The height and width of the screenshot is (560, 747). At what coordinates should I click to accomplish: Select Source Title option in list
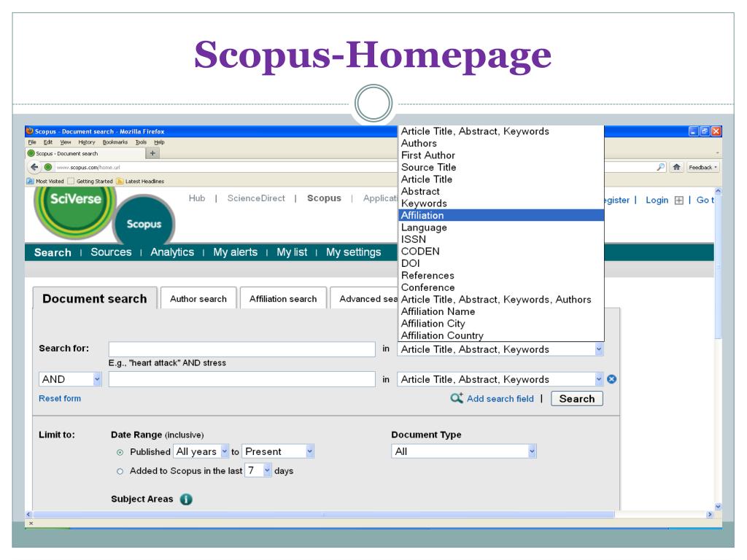click(501, 167)
